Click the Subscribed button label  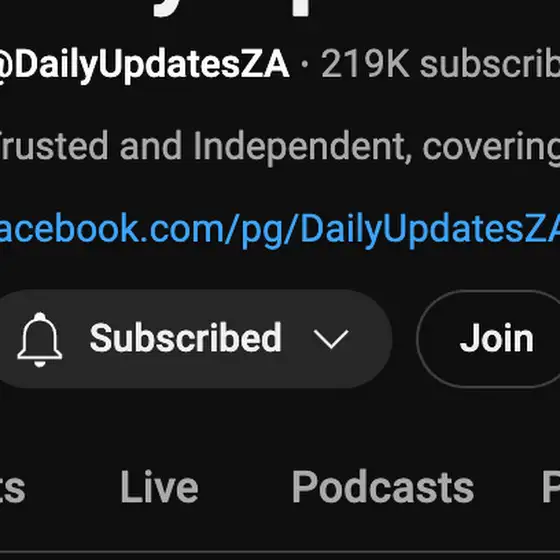click(186, 338)
